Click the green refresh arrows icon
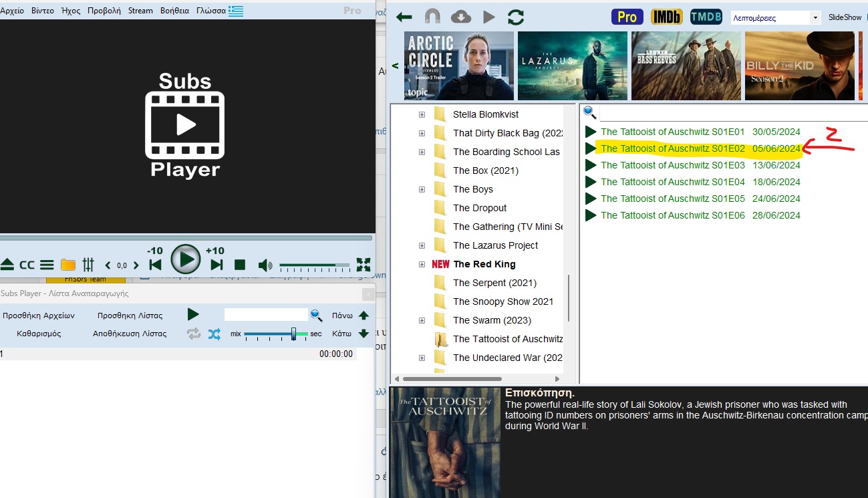 click(516, 17)
